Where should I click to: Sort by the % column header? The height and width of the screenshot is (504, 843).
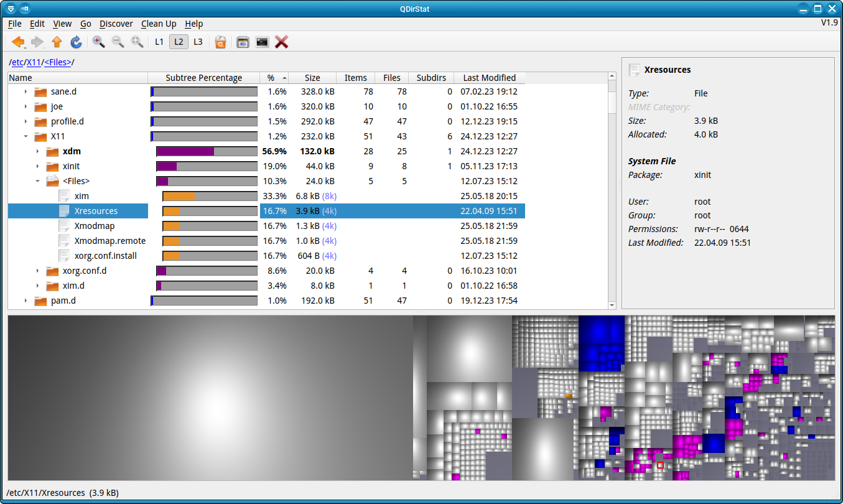[x=274, y=78]
